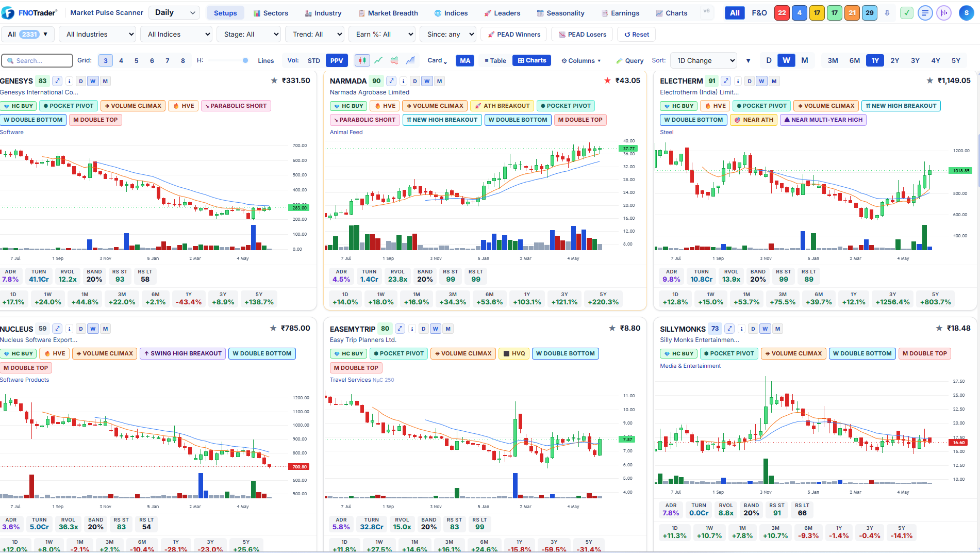This screenshot has width=980, height=553.
Task: Select the line chart type icon
Action: pos(378,60)
